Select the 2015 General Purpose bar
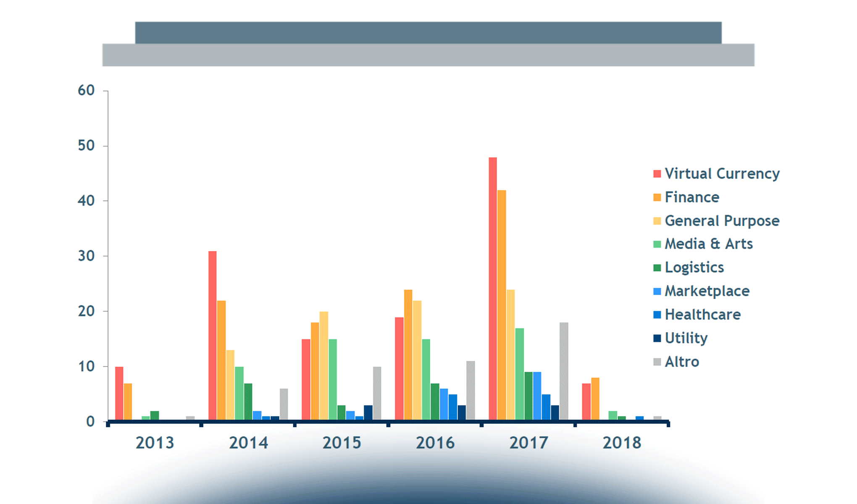The height and width of the screenshot is (504, 857). [324, 366]
